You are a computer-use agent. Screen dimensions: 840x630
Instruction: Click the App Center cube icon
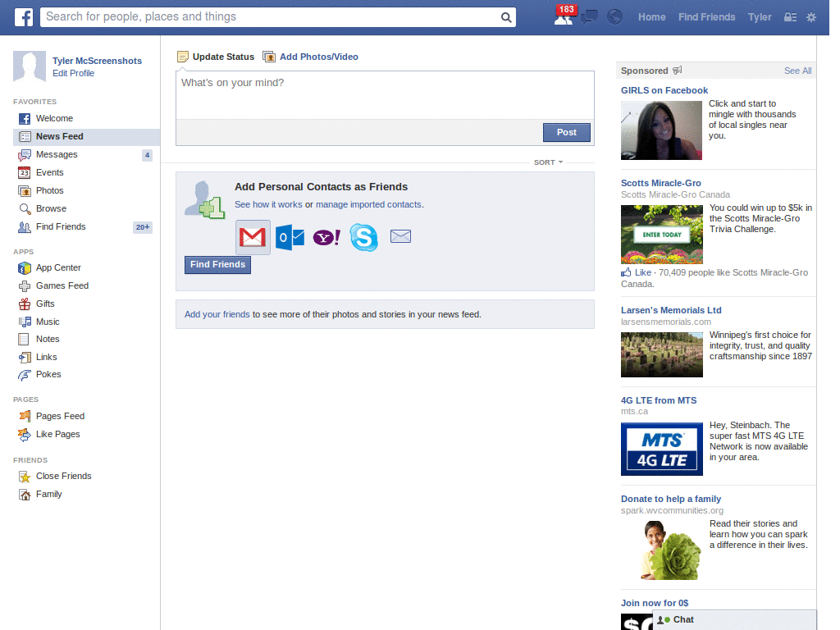[x=25, y=268]
